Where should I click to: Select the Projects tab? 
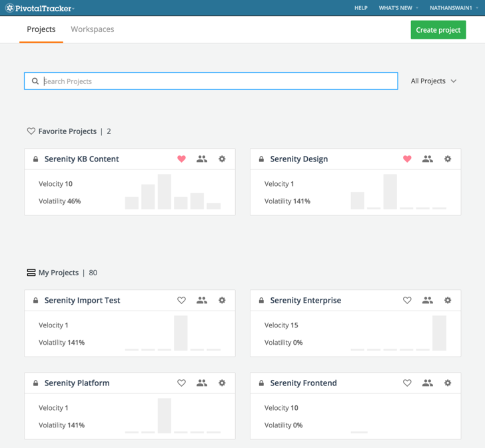point(41,29)
